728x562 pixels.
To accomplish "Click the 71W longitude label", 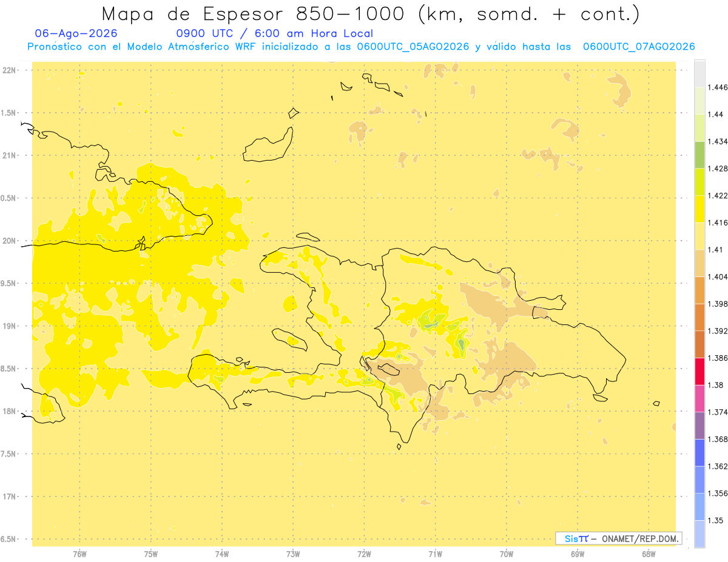I will pyautogui.click(x=435, y=554).
